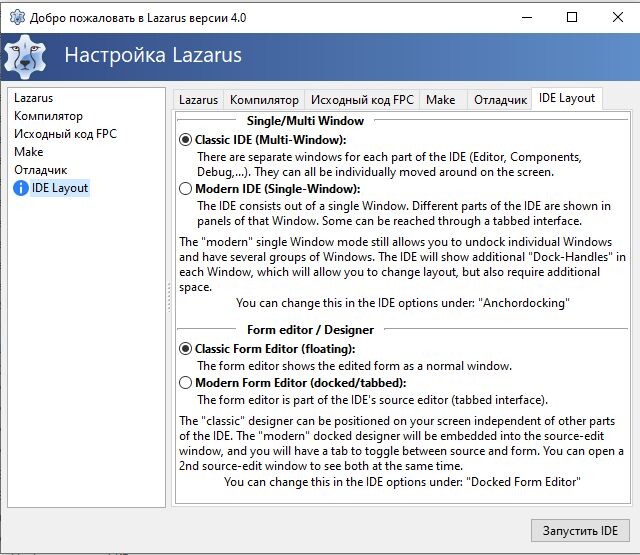Screen dimensions: 640x555
Task: Click the Lazarus cheetah logo in the header
Action: (x=25, y=57)
